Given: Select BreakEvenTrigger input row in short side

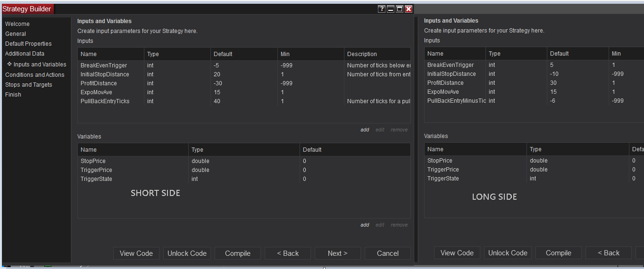Looking at the screenshot, I should pyautogui.click(x=104, y=65).
